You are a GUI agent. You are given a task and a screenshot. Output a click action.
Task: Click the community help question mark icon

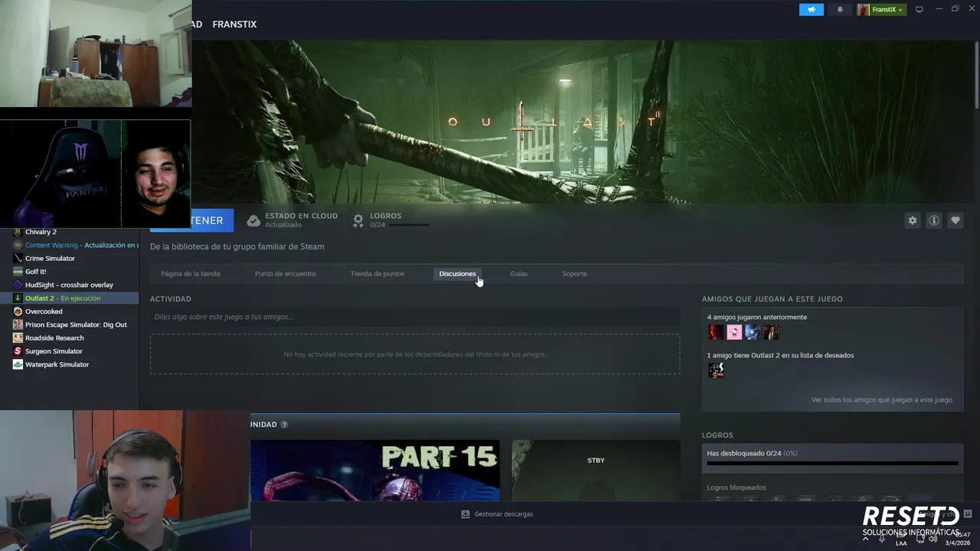284,425
